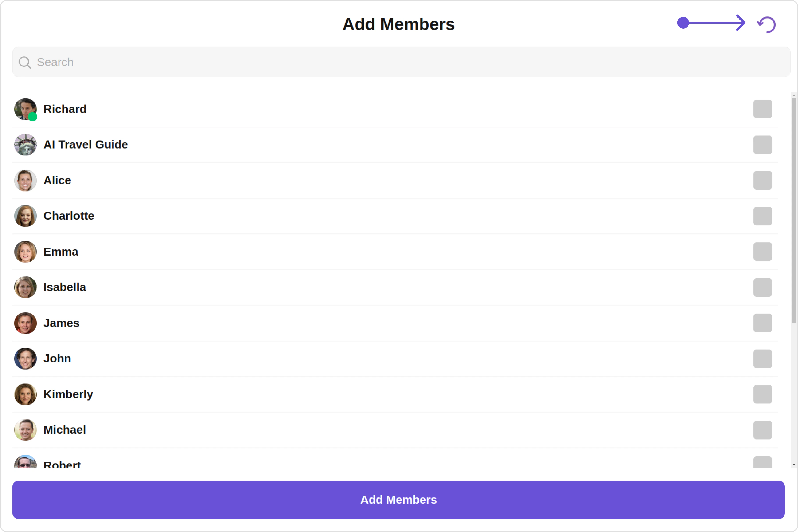Click the scrollbar up arrow

coord(794,95)
